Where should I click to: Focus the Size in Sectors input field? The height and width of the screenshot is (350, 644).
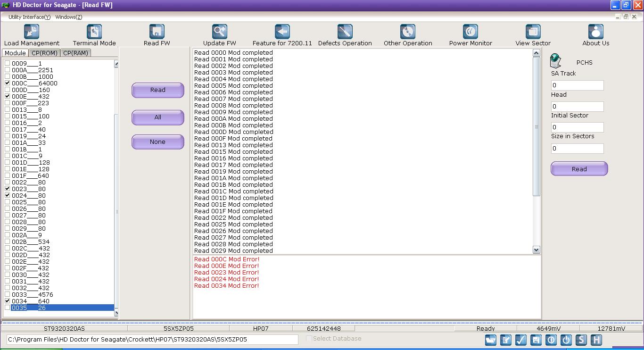point(578,149)
